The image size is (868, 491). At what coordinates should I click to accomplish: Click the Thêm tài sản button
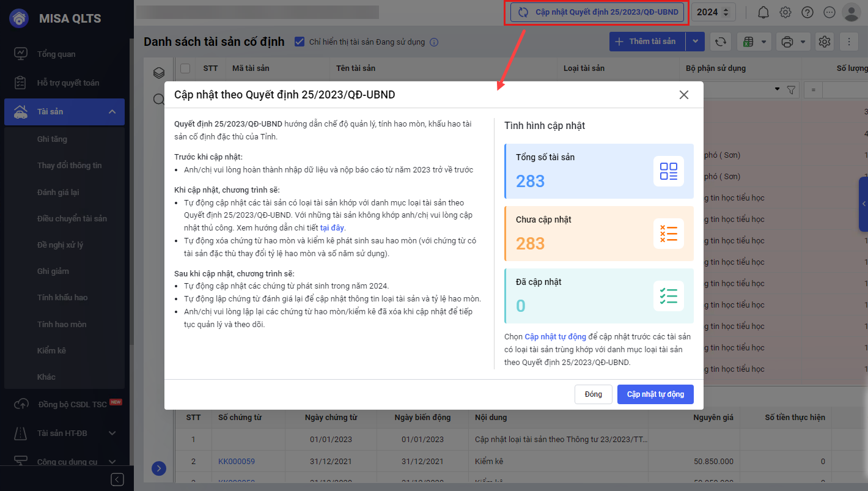coord(648,42)
